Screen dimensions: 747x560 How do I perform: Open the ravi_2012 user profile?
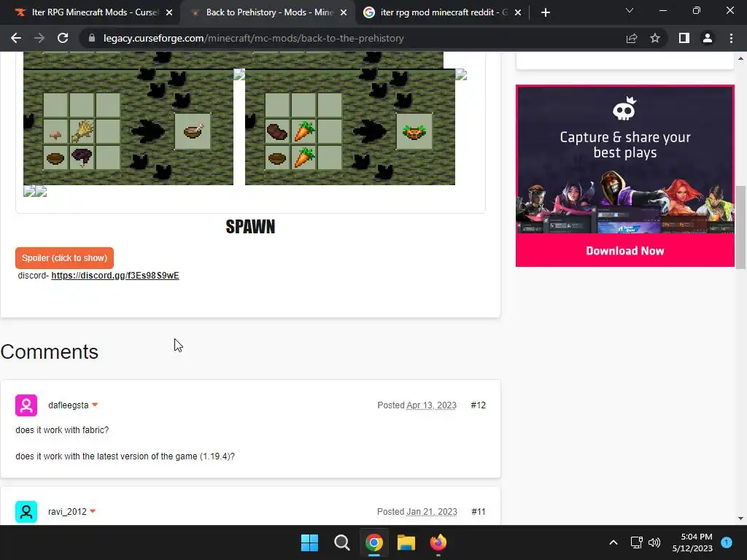(x=67, y=512)
